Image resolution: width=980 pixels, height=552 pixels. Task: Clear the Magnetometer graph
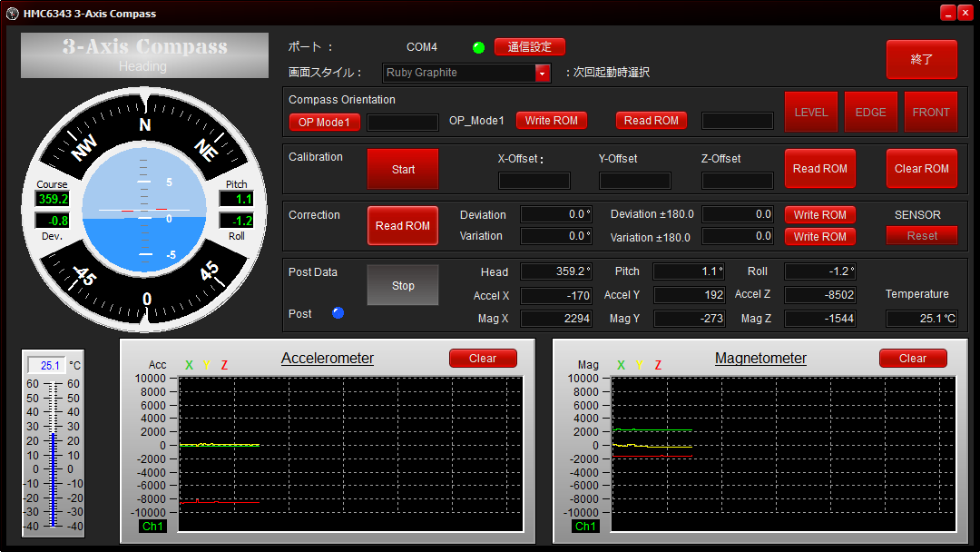(913, 359)
